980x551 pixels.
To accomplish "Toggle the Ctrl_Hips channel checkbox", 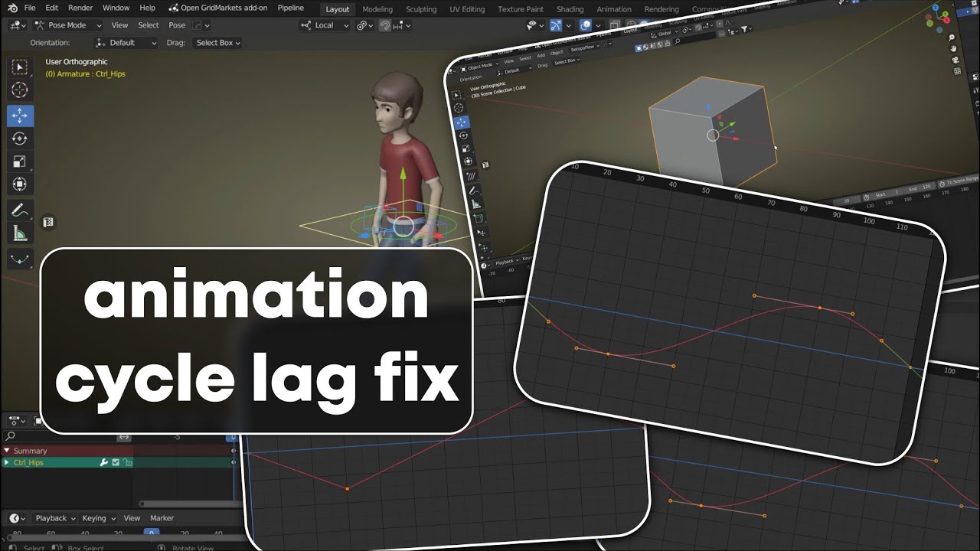I will (x=116, y=462).
